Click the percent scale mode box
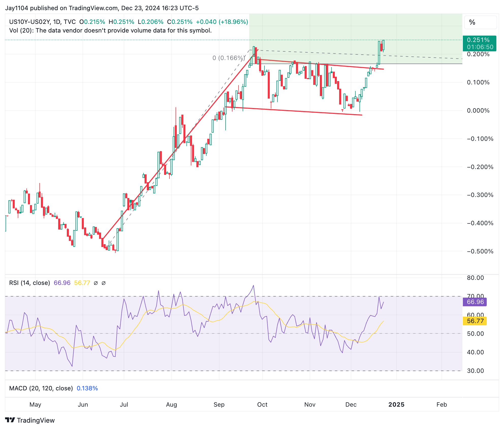The image size is (504, 429). point(480,22)
